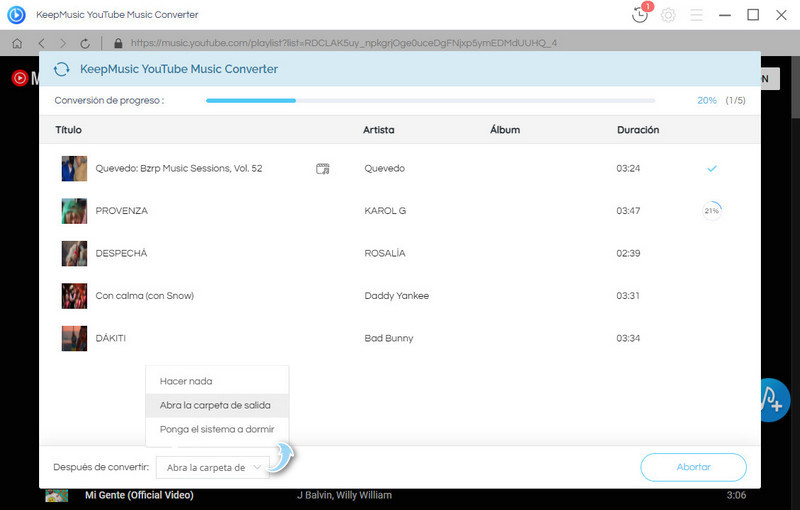Click the blue add-music floating button
This screenshot has height=510, width=800.
[x=776, y=400]
